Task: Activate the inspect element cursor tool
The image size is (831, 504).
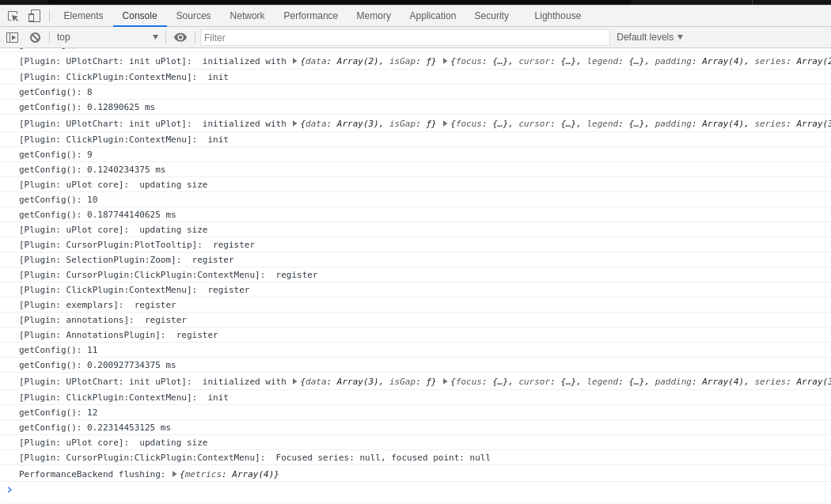Action: point(12,16)
